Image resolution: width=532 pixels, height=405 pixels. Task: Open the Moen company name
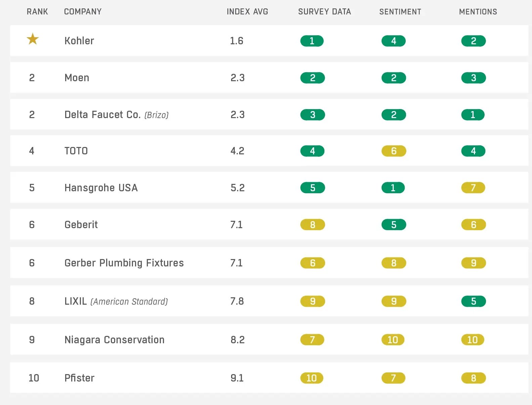[x=77, y=78]
